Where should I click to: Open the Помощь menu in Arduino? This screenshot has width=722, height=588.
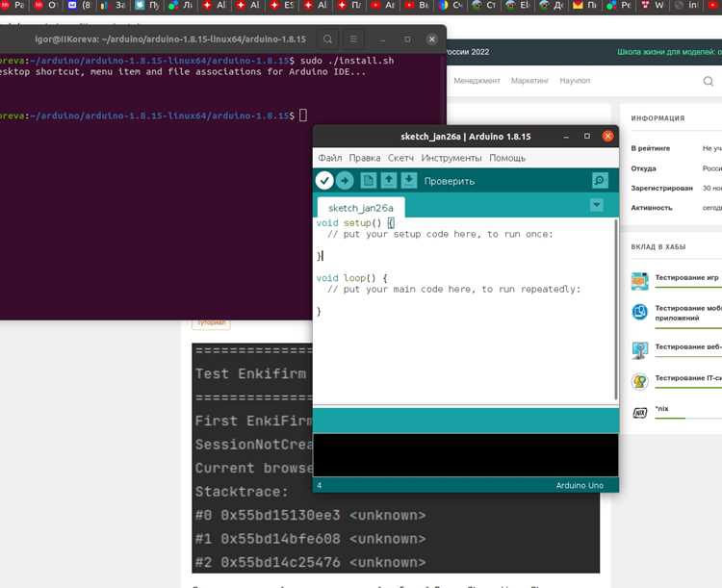tap(507, 158)
